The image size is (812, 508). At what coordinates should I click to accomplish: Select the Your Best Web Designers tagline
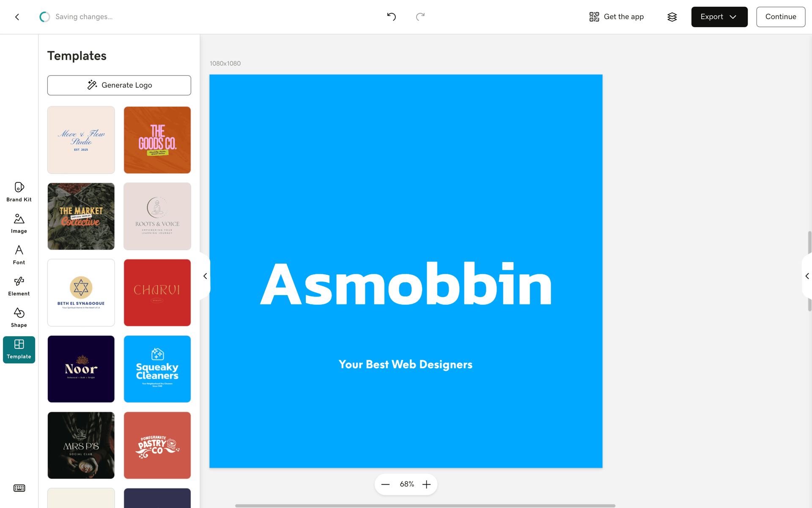coord(406,364)
